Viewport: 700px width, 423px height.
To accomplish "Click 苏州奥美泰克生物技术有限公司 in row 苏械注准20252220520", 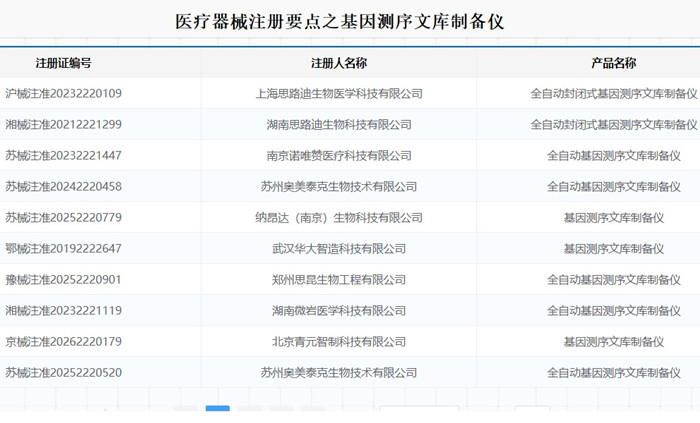I will pos(339,373).
